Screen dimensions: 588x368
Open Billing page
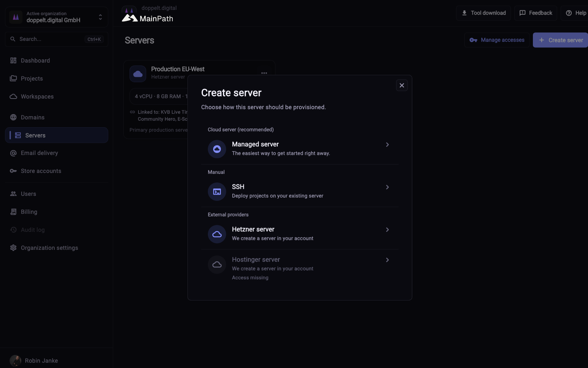[56, 212]
